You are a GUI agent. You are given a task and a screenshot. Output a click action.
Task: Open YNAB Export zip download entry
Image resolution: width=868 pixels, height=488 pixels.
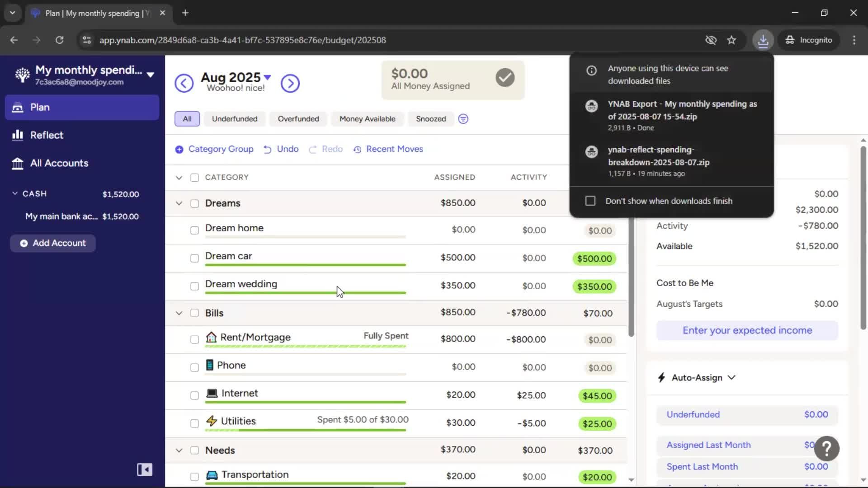pyautogui.click(x=672, y=115)
